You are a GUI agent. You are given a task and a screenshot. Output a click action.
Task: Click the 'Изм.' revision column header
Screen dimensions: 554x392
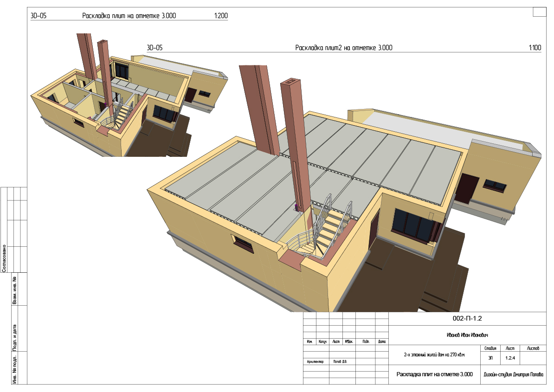[309, 341]
